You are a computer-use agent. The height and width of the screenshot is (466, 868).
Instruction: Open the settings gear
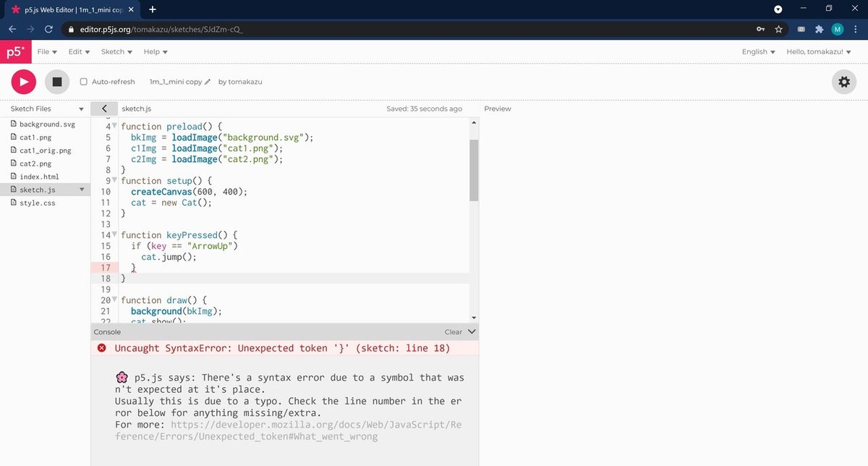pyautogui.click(x=844, y=82)
